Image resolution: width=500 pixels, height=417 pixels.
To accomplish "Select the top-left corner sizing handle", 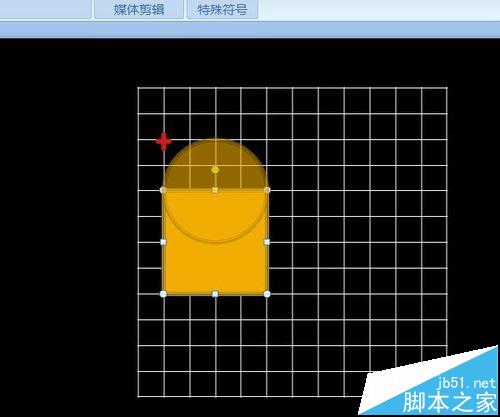I will tap(163, 190).
